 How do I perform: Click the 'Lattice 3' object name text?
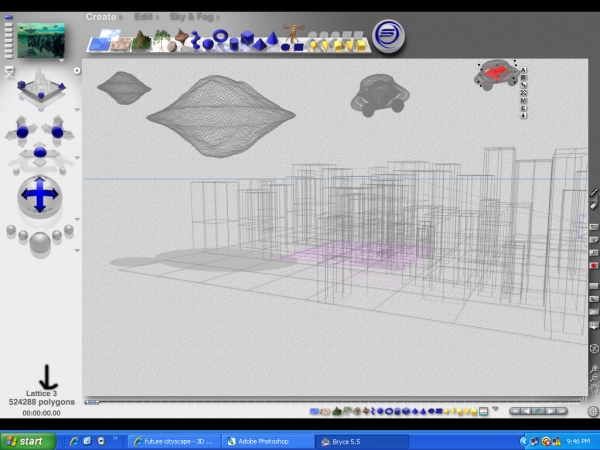pyautogui.click(x=41, y=393)
